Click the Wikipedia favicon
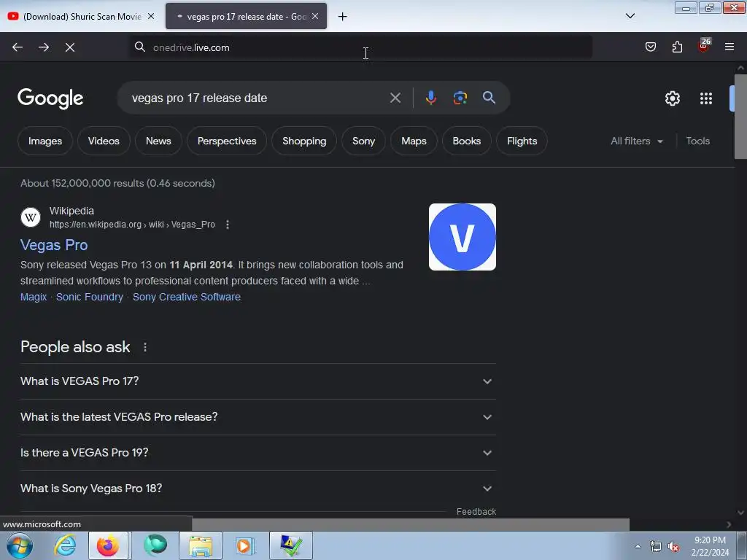 (x=31, y=217)
